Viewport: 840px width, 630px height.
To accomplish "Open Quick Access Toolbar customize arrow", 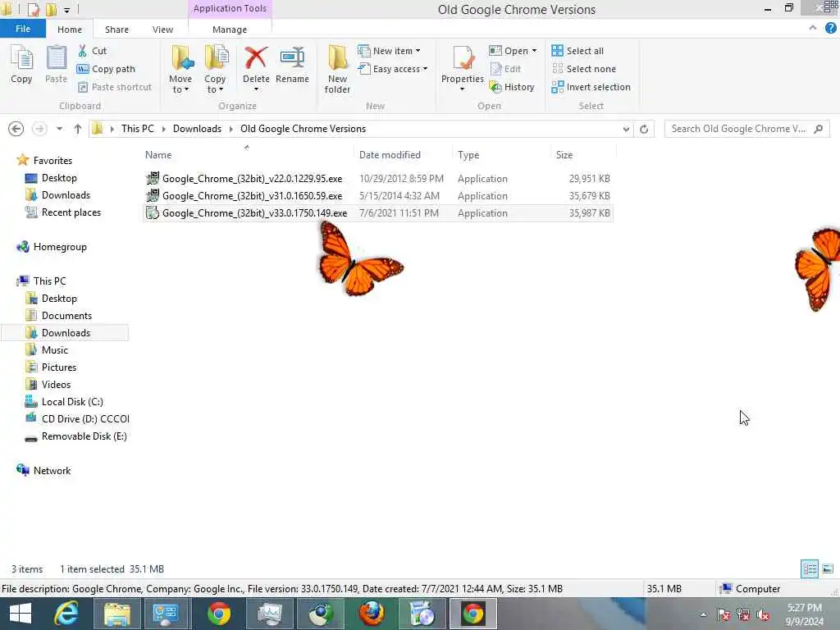I will pyautogui.click(x=67, y=10).
